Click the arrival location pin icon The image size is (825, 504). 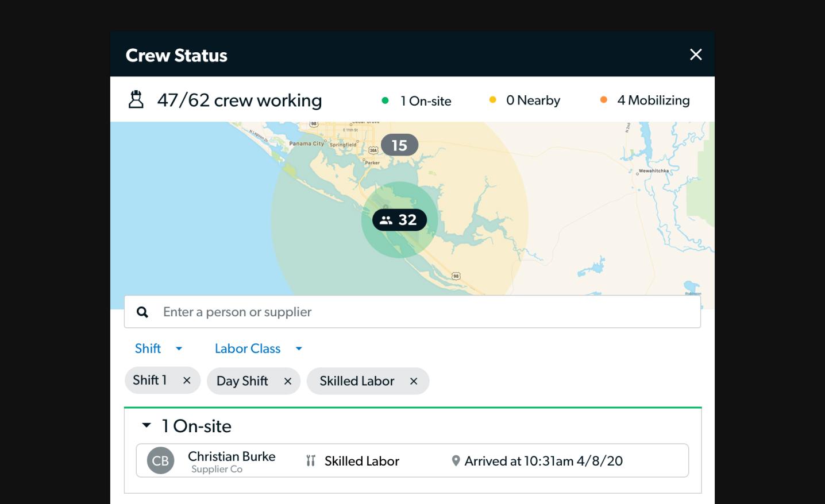pos(456,460)
